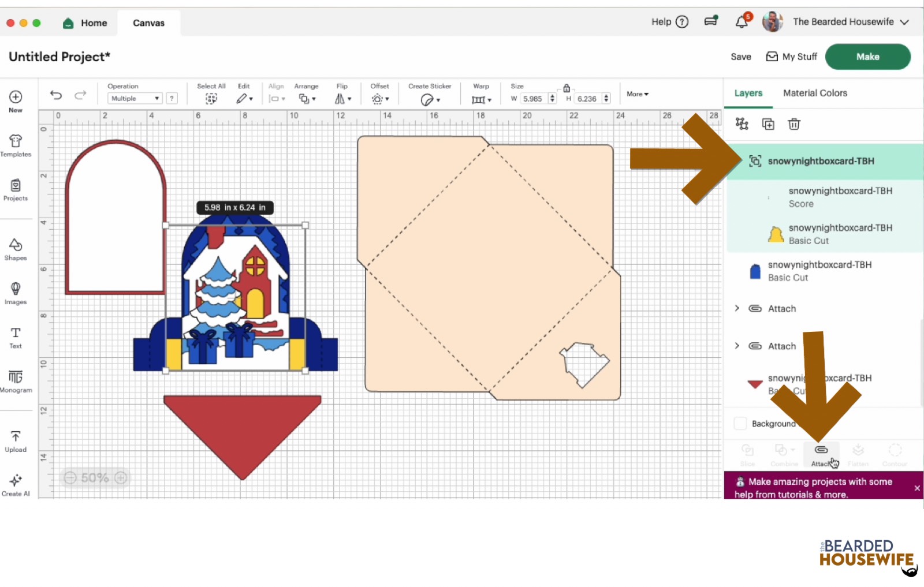Screen dimensions: 924x587
Task: Open notifications bell icon
Action: tap(742, 22)
